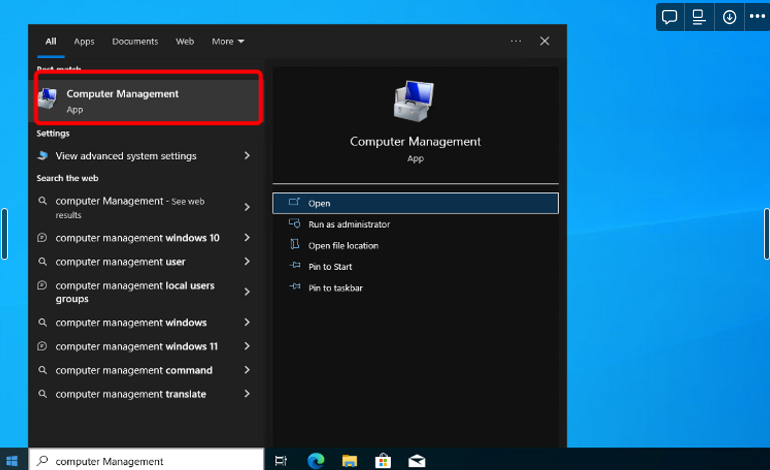The width and height of the screenshot is (770, 470).
Task: Switch to the Documents search tab
Action: (135, 41)
